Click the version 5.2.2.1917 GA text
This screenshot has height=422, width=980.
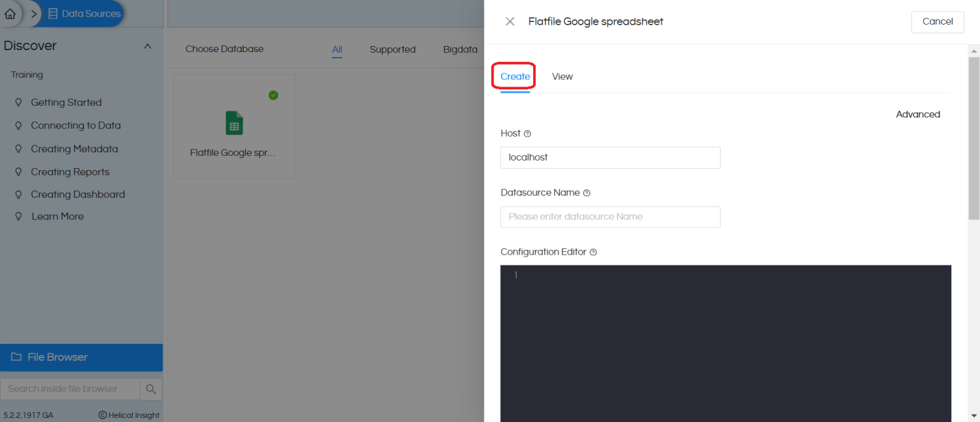click(28, 415)
